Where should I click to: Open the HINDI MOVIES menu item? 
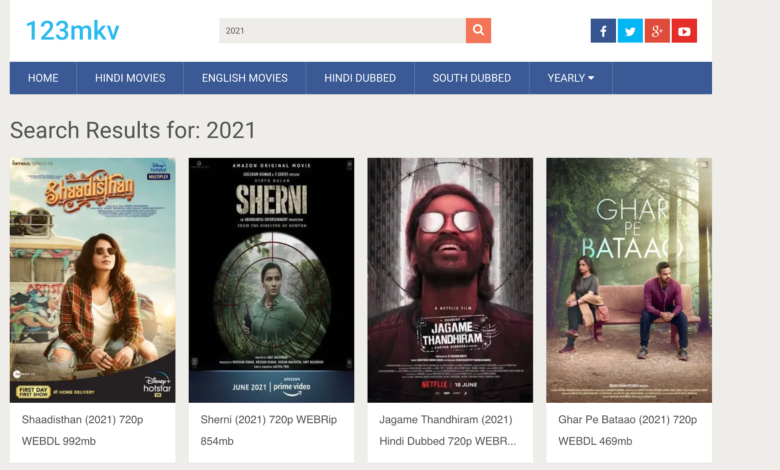[x=130, y=78]
